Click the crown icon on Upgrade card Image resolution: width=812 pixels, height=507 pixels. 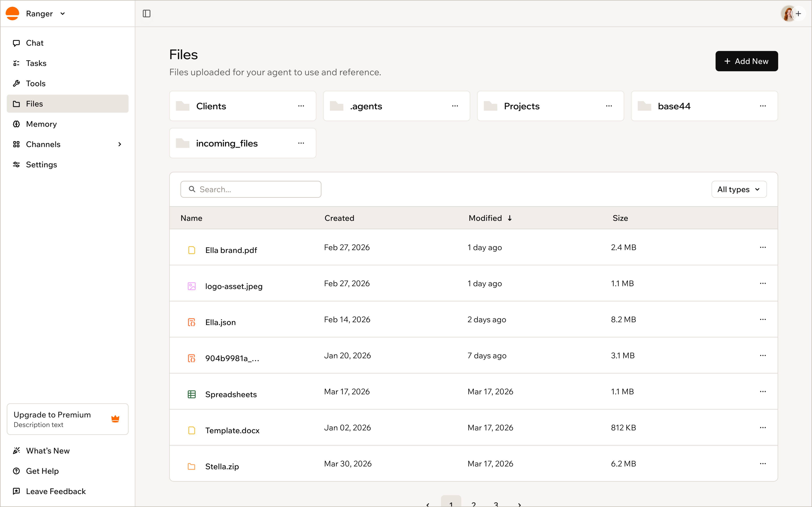(x=115, y=419)
